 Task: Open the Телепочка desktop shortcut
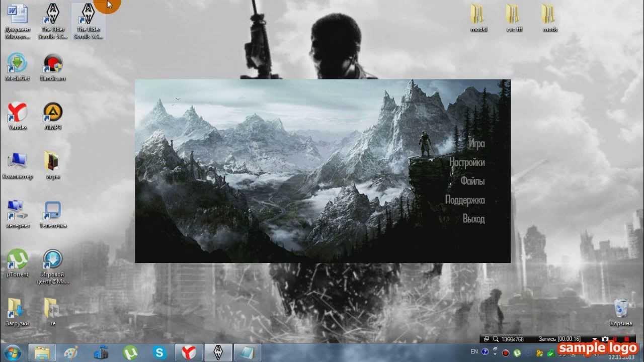(53, 214)
